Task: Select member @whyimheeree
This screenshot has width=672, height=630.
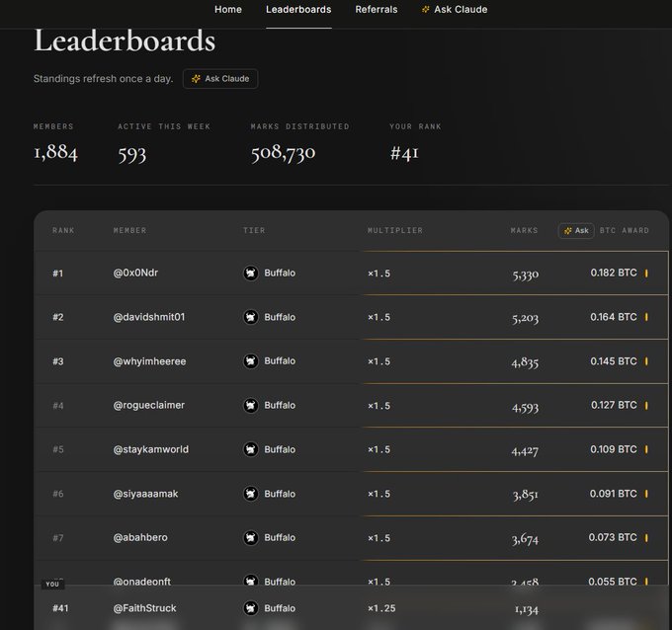Action: tap(149, 361)
